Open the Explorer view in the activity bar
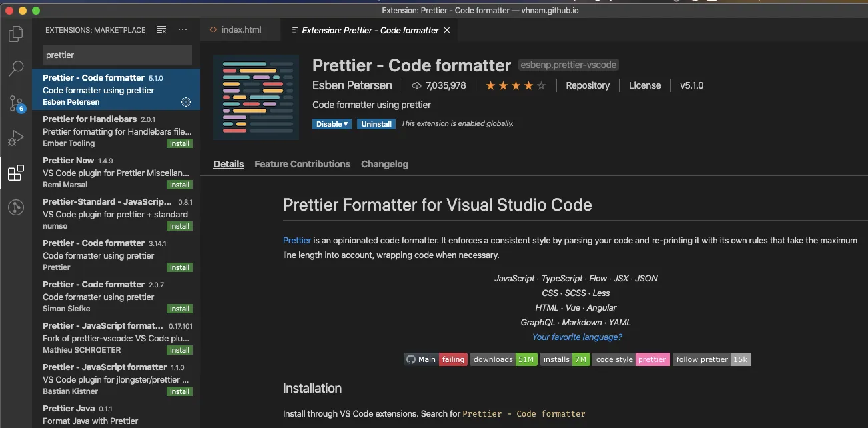Viewport: 868px width, 428px height. tap(15, 34)
